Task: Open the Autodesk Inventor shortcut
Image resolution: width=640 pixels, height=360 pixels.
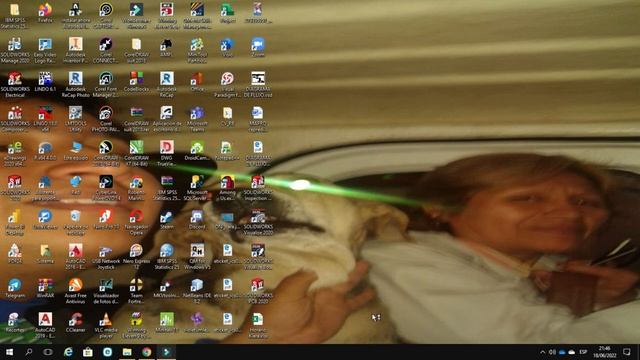Action: click(x=76, y=50)
